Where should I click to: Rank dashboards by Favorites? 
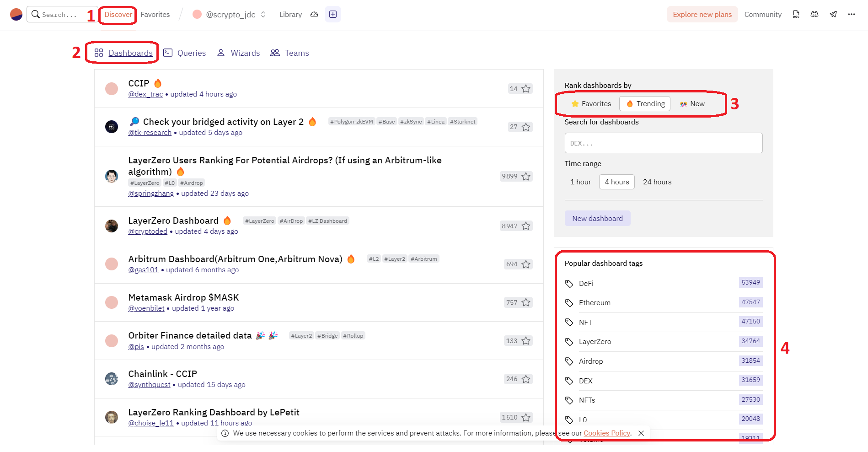coord(591,104)
